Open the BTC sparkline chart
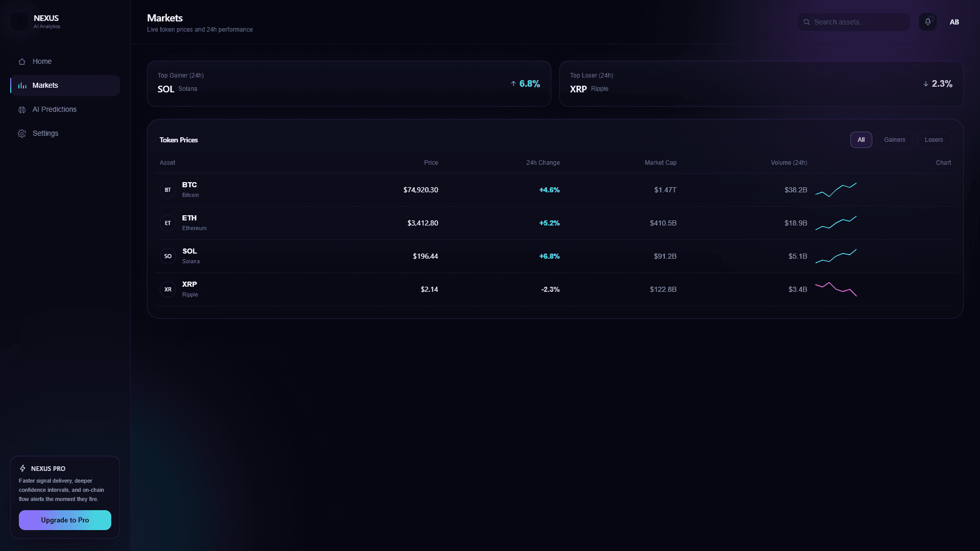 coord(836,190)
